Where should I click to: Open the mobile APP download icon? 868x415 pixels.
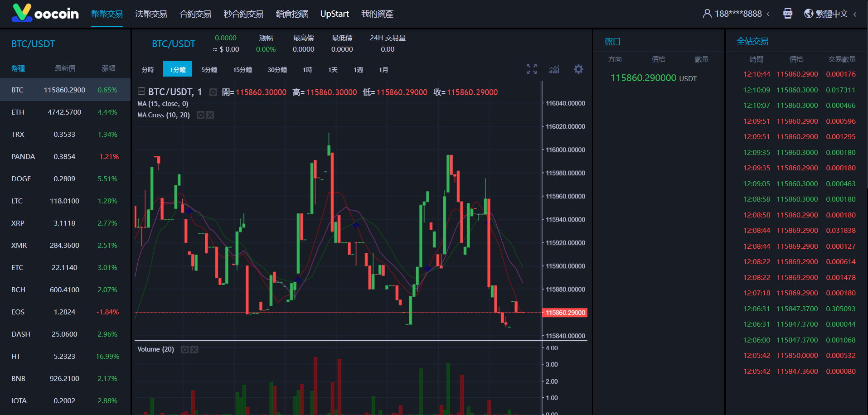point(788,14)
